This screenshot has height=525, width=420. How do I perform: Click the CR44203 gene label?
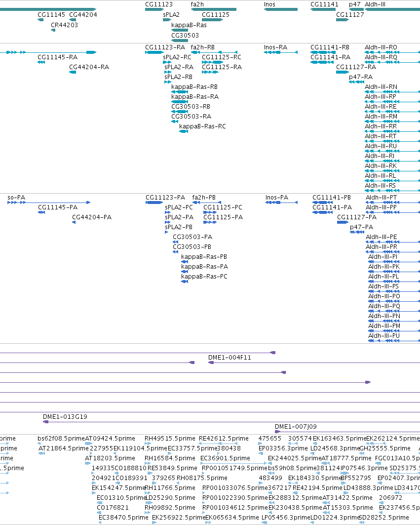[64, 25]
